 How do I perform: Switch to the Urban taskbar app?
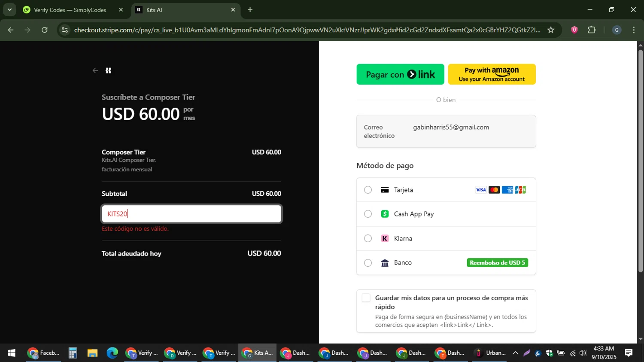pyautogui.click(x=490, y=353)
